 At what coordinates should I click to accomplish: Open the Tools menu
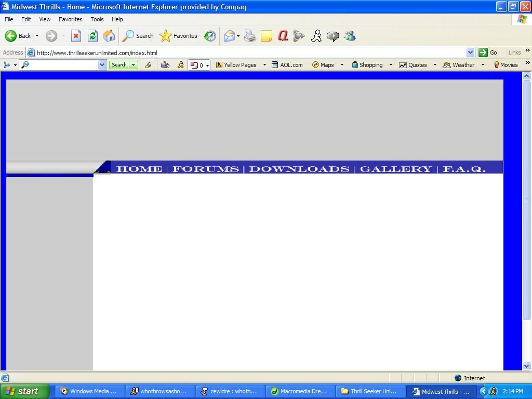pos(97,19)
